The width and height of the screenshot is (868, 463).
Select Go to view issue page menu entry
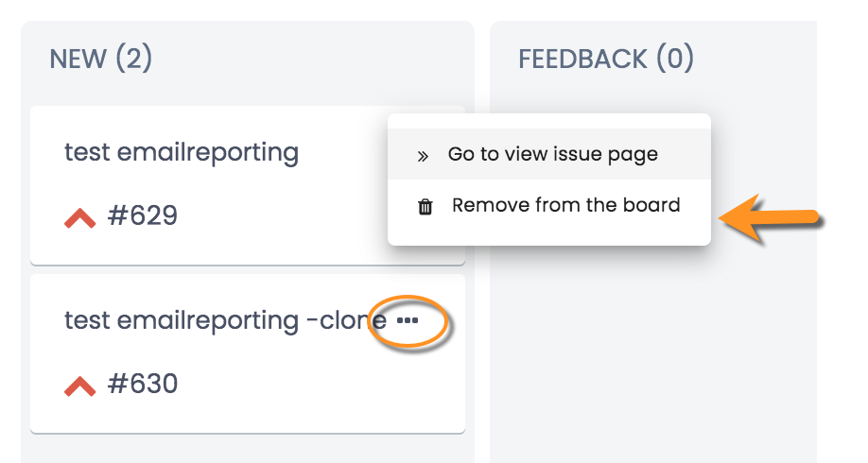pyautogui.click(x=549, y=154)
